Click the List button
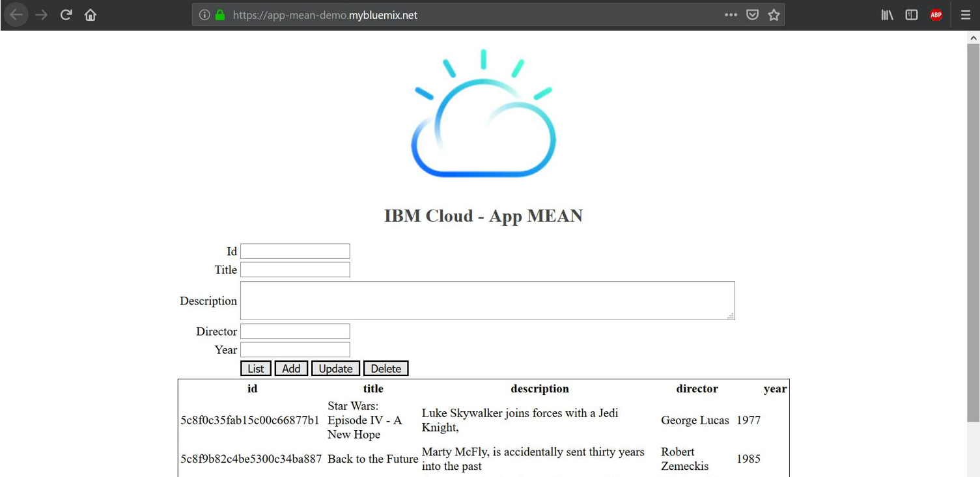The height and width of the screenshot is (477, 980). click(255, 368)
